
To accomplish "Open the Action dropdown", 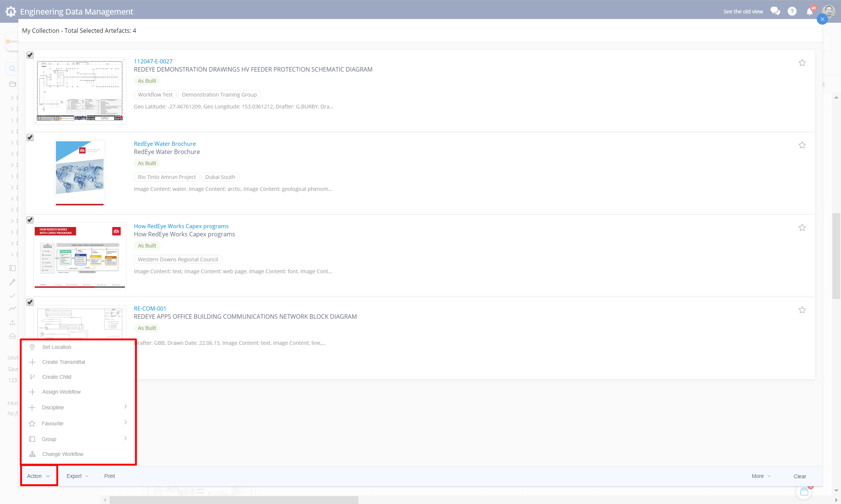I will [x=38, y=476].
